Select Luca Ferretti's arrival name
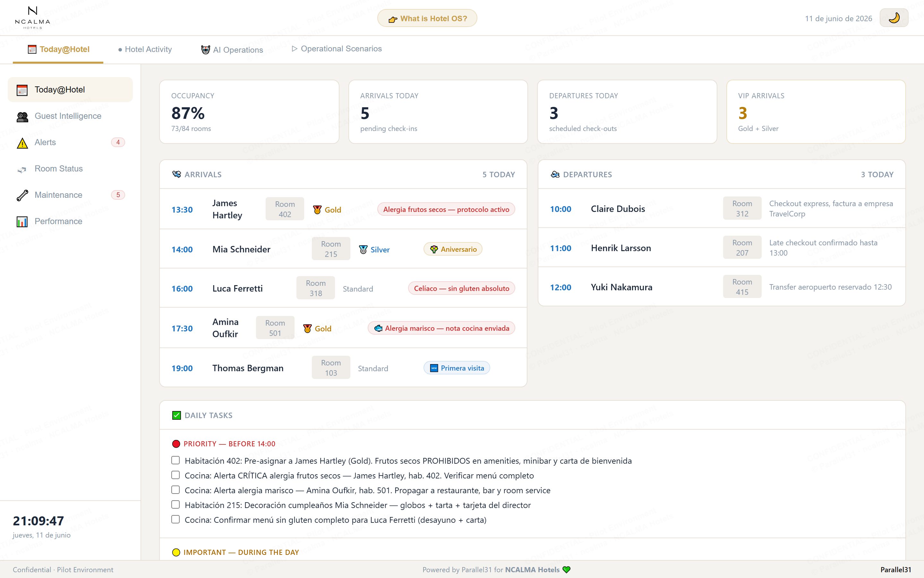The image size is (924, 578). (x=237, y=289)
